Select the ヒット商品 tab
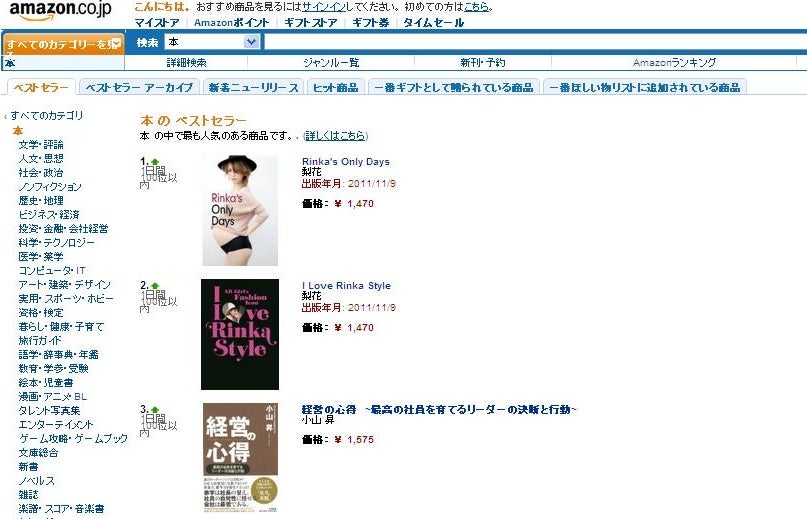 (x=336, y=88)
